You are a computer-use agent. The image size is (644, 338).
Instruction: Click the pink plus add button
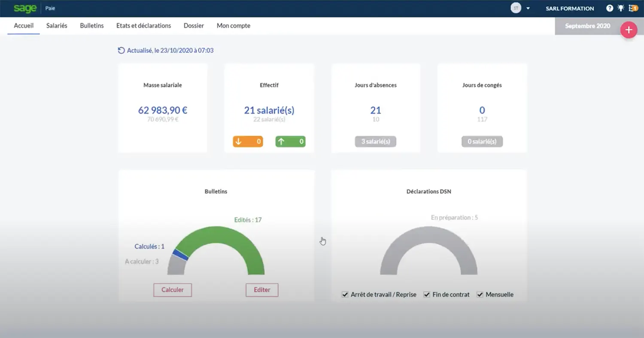tap(629, 30)
